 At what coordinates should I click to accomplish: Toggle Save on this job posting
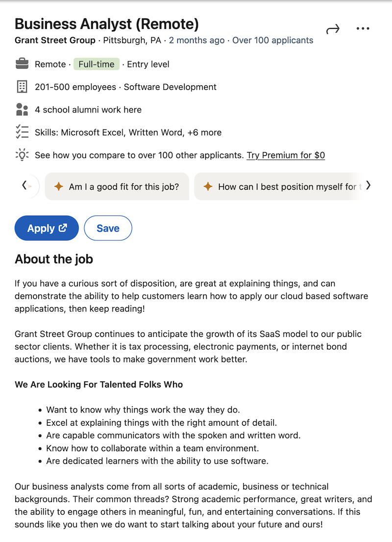(x=108, y=228)
